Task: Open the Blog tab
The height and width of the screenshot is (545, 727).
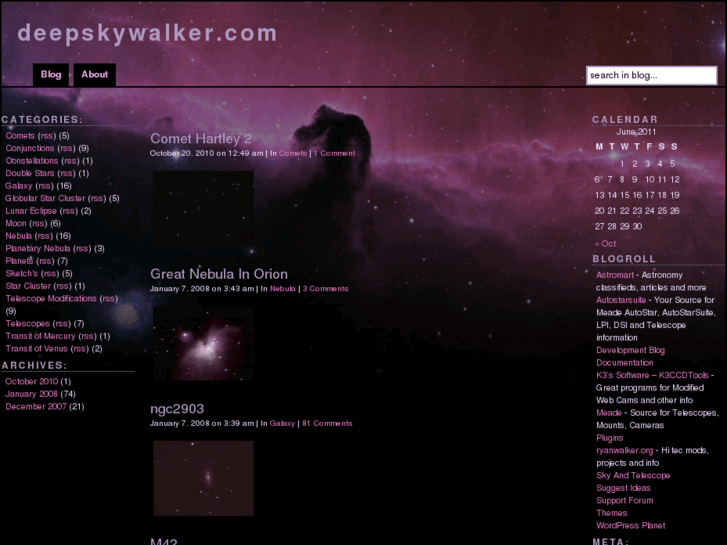Action: pos(51,75)
